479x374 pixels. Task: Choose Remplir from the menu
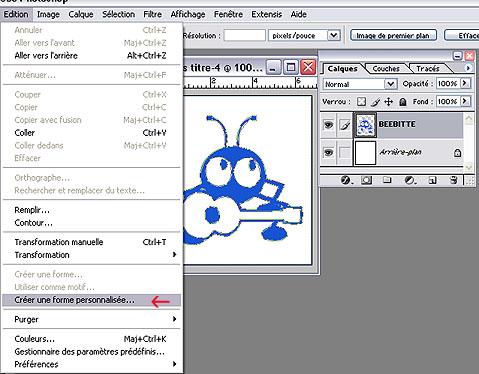click(91, 210)
